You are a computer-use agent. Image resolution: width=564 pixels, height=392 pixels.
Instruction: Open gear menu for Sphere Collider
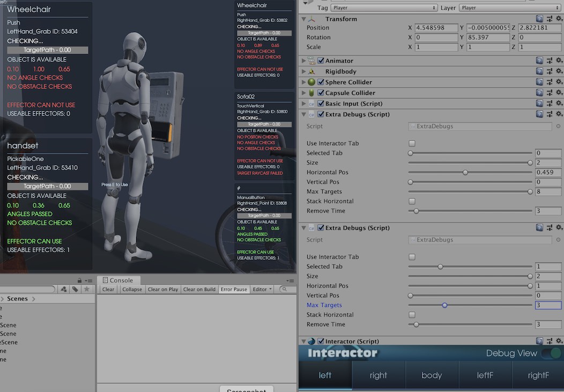(x=559, y=82)
